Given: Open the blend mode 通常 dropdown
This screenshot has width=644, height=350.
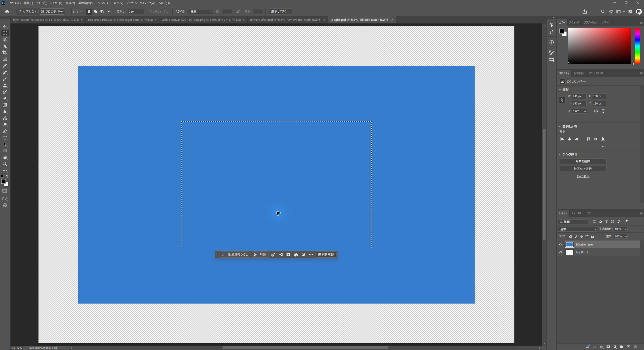Looking at the screenshot, I should click(577, 229).
